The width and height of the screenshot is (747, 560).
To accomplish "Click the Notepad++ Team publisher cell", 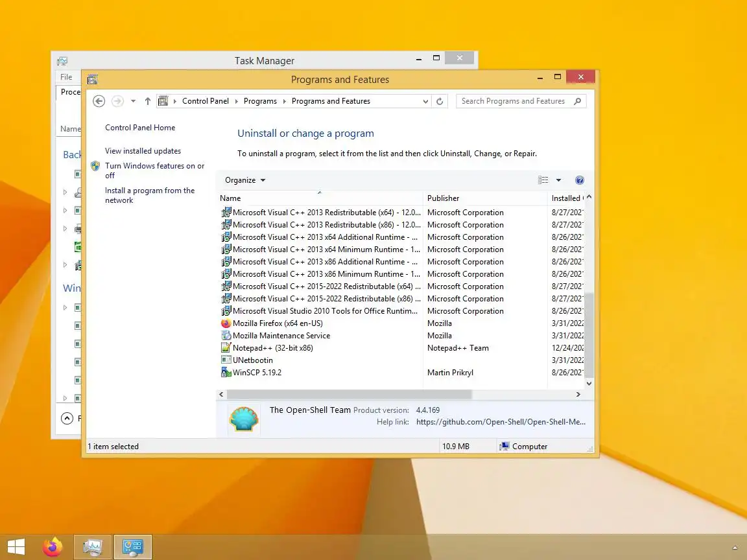I will pyautogui.click(x=458, y=348).
